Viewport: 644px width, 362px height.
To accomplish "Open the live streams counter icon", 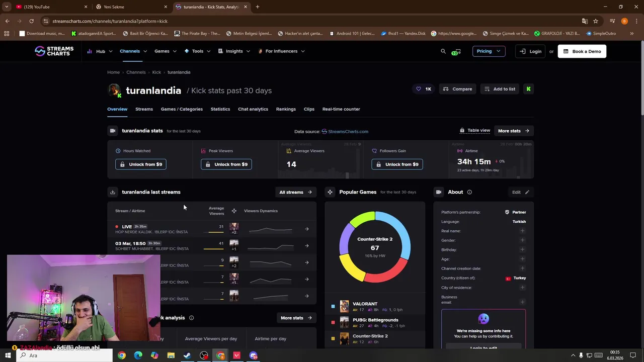I will click(456, 51).
